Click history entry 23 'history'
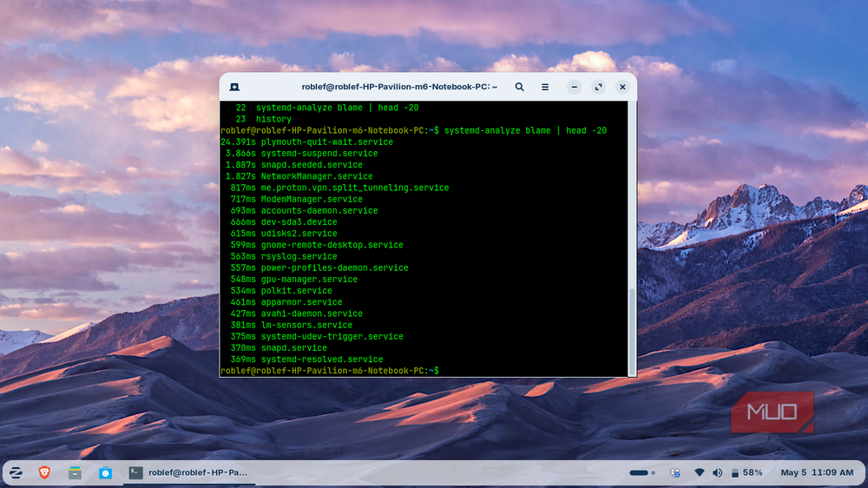The image size is (868, 488). [x=263, y=119]
